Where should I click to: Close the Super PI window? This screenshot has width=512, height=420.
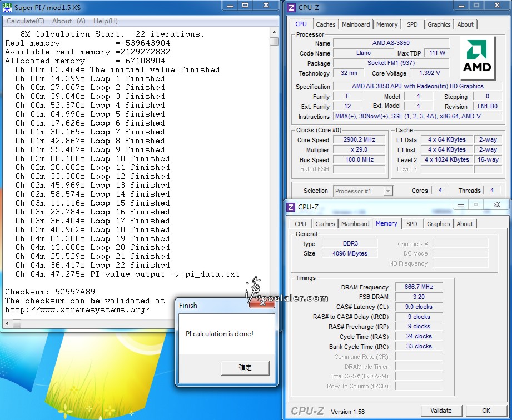tap(266, 5)
